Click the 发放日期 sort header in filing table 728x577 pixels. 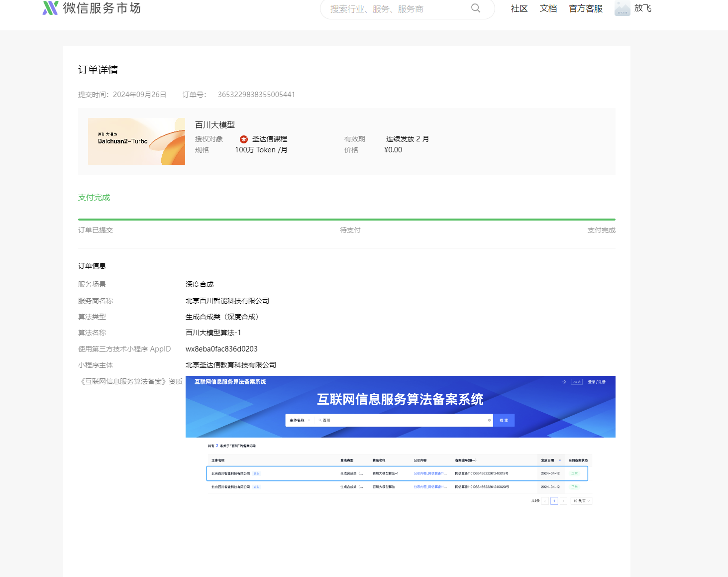point(551,461)
